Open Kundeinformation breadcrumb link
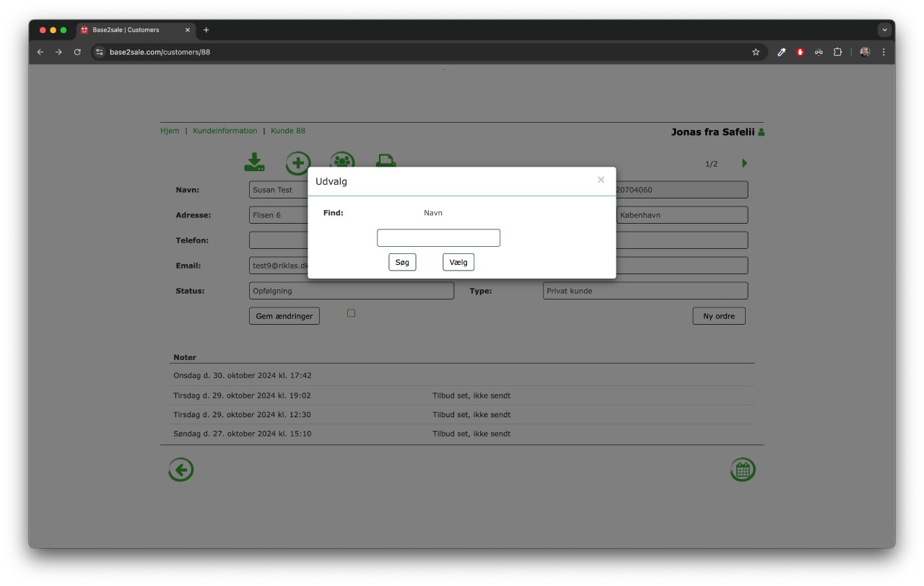Viewport: 924px width, 586px height. point(225,131)
